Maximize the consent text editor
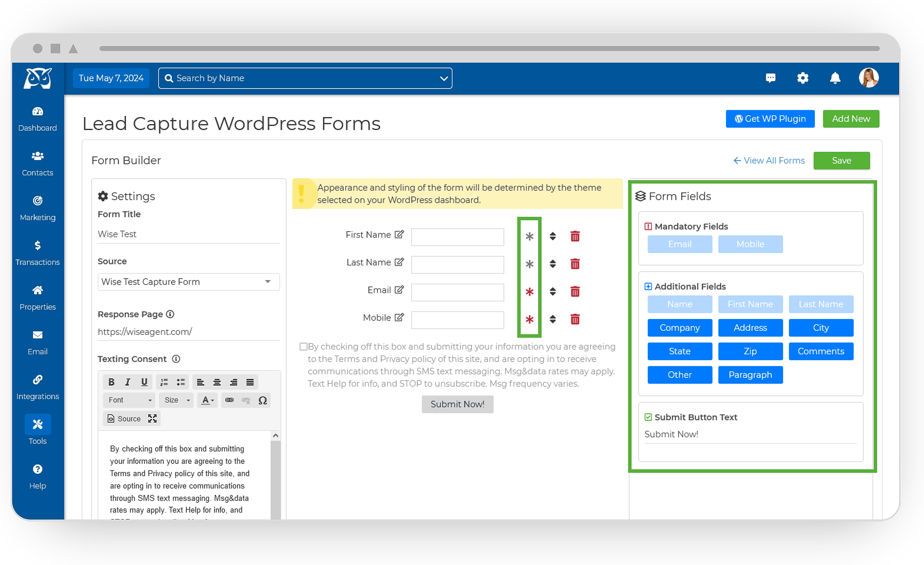This screenshot has width=924, height=565. (152, 419)
